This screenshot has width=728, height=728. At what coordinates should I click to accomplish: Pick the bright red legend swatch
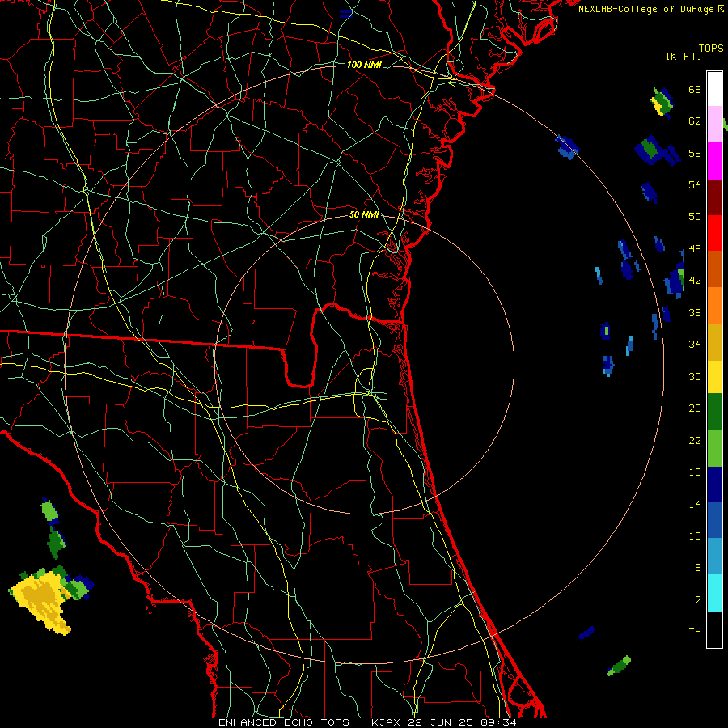click(x=714, y=233)
